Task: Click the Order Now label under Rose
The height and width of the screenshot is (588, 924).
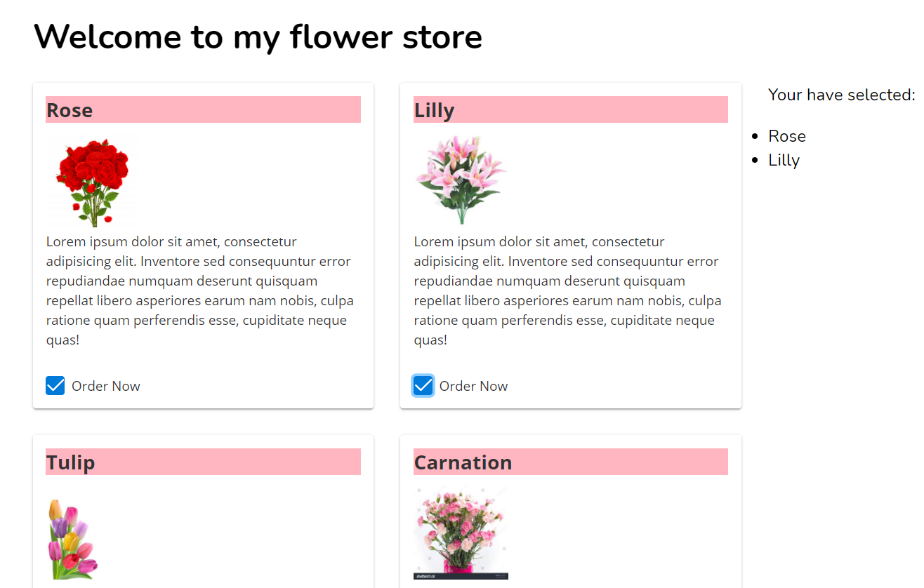Action: 106,387
